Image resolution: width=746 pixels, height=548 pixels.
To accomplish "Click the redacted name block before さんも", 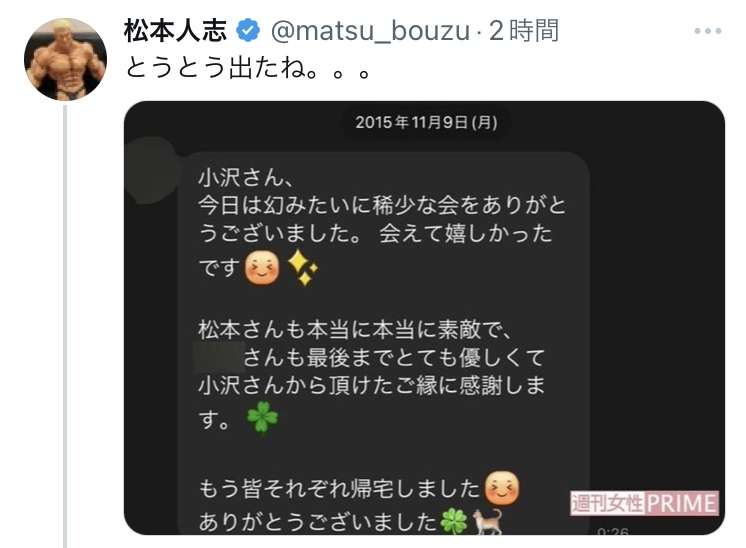I will point(220,356).
